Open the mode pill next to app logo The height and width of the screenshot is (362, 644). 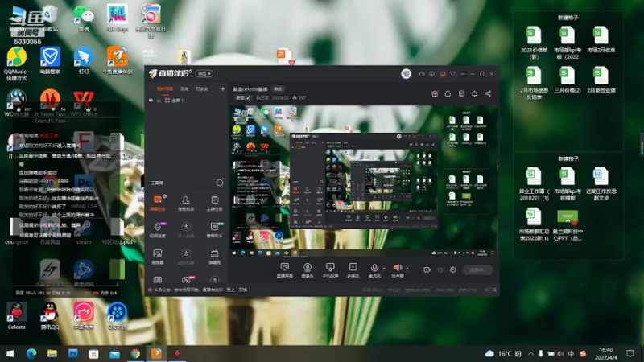coord(204,73)
